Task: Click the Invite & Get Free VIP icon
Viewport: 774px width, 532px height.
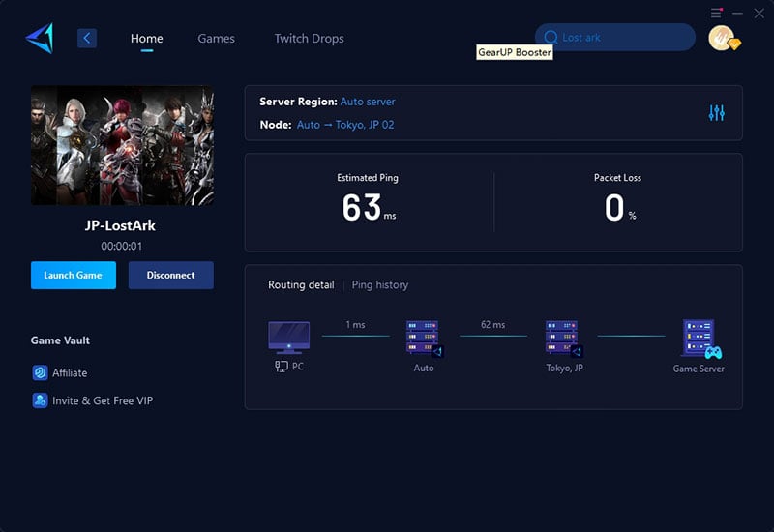Action: (40, 400)
